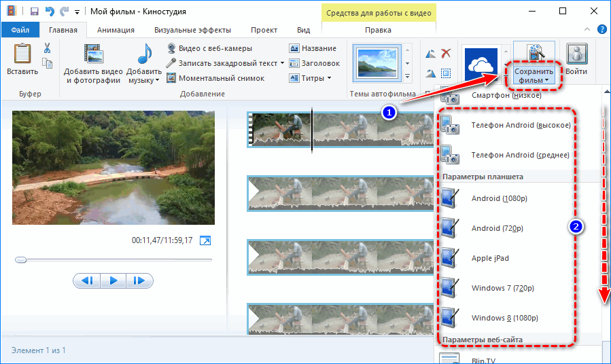Expand the AutoMovie themes gallery arrow

pyautogui.click(x=407, y=76)
